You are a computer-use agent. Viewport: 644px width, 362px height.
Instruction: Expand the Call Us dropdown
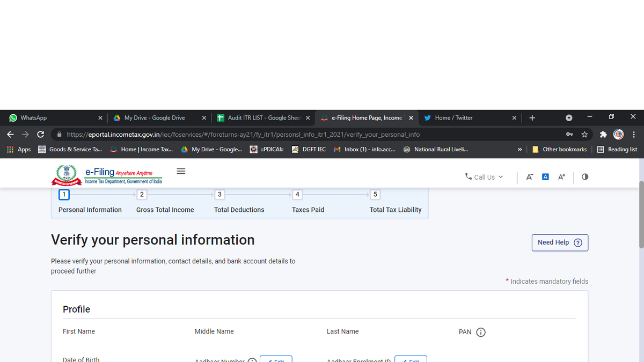(484, 176)
